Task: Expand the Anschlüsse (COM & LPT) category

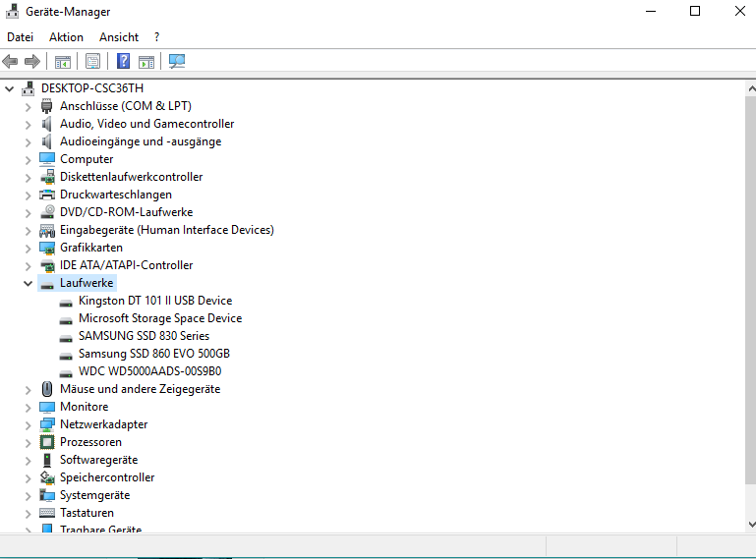Action: coord(28,107)
